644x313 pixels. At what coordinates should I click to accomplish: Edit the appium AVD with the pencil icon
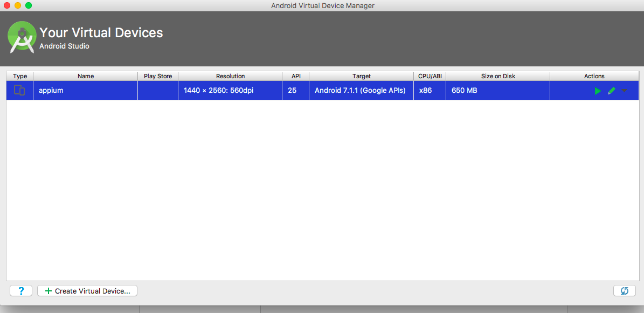click(612, 91)
